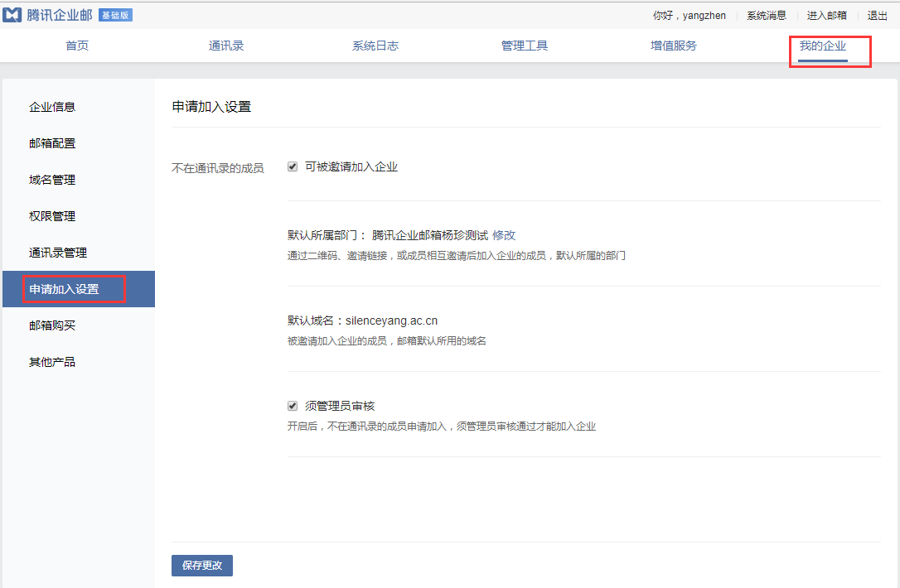Click the 我的企业 tab

click(x=823, y=46)
